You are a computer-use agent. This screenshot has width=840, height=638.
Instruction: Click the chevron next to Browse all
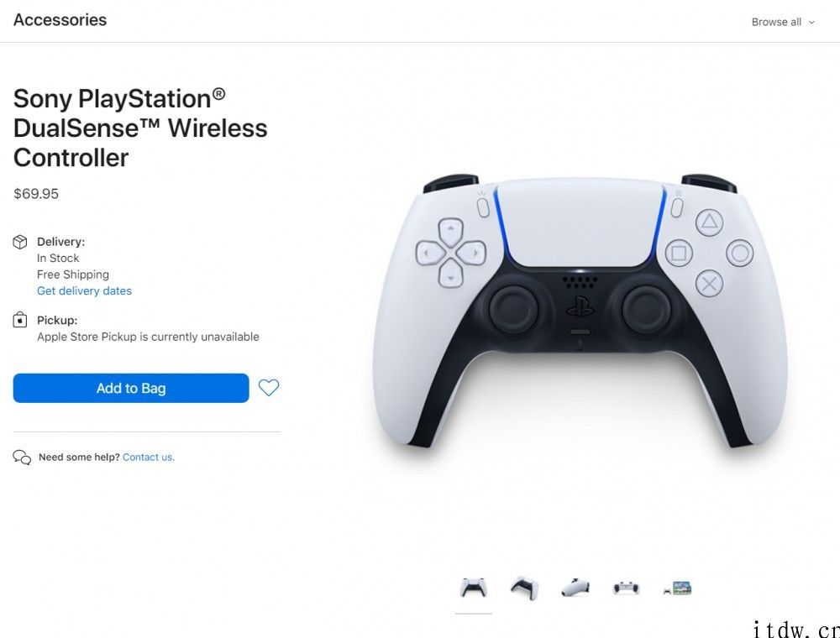pyautogui.click(x=811, y=23)
